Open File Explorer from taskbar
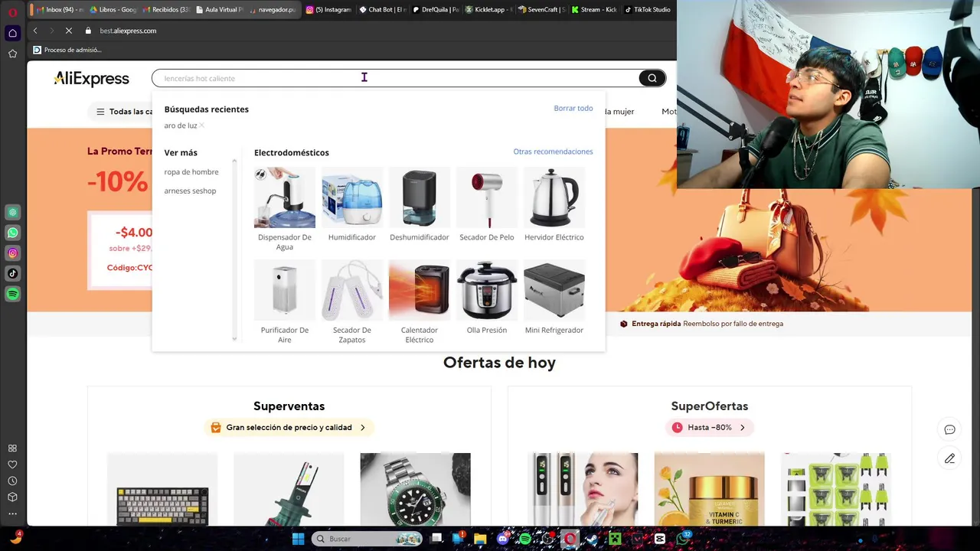 (x=480, y=539)
